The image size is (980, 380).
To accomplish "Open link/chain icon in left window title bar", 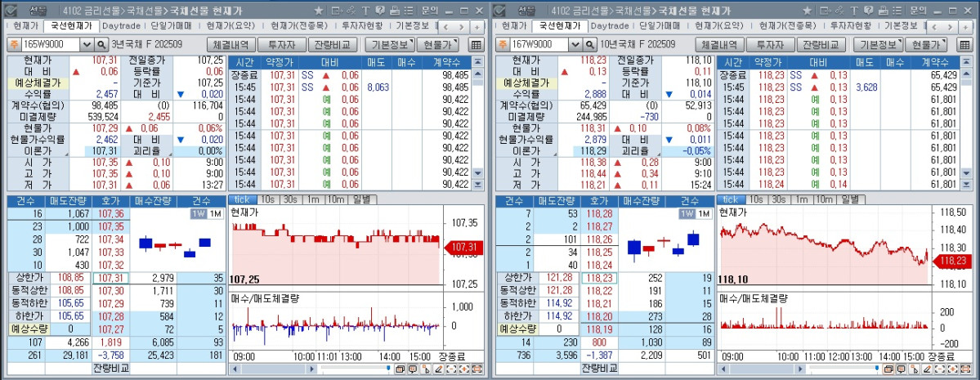I will tap(352, 11).
